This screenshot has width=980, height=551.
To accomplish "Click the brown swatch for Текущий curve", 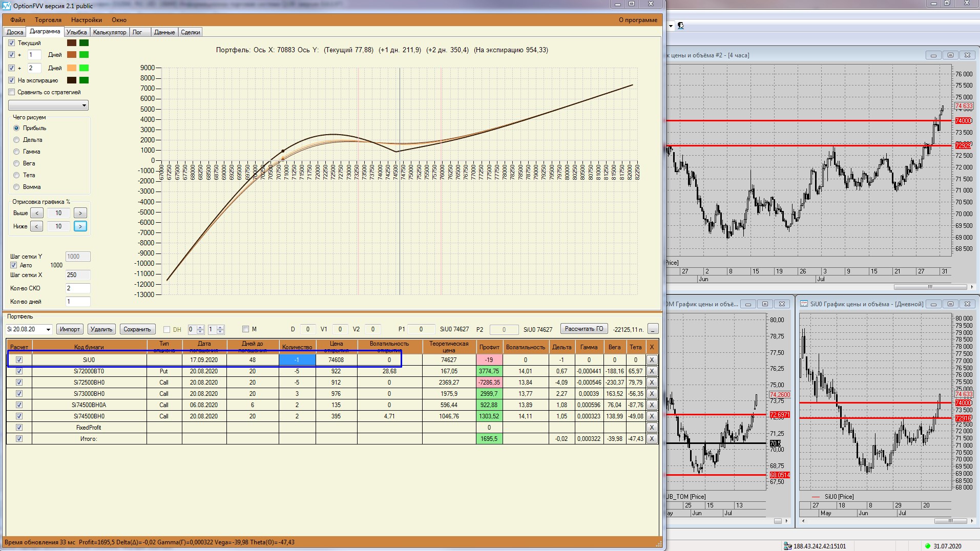I will tap(72, 43).
